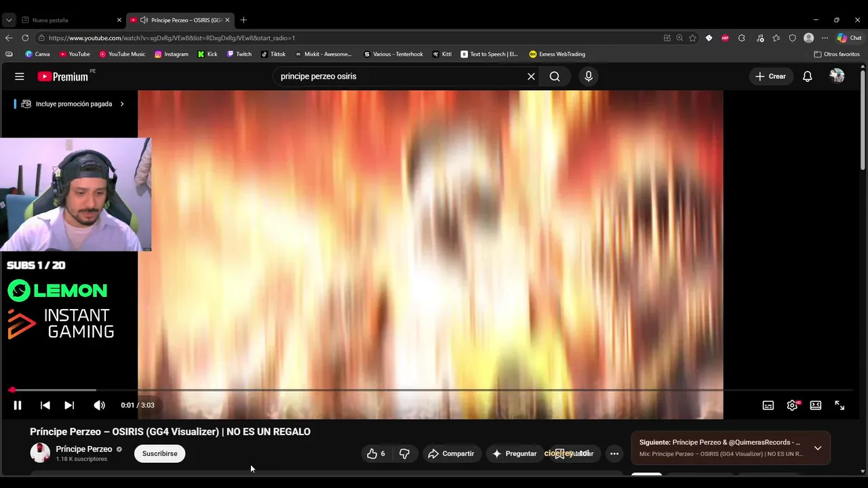Open Copilot Chat sidebar

pos(849,38)
